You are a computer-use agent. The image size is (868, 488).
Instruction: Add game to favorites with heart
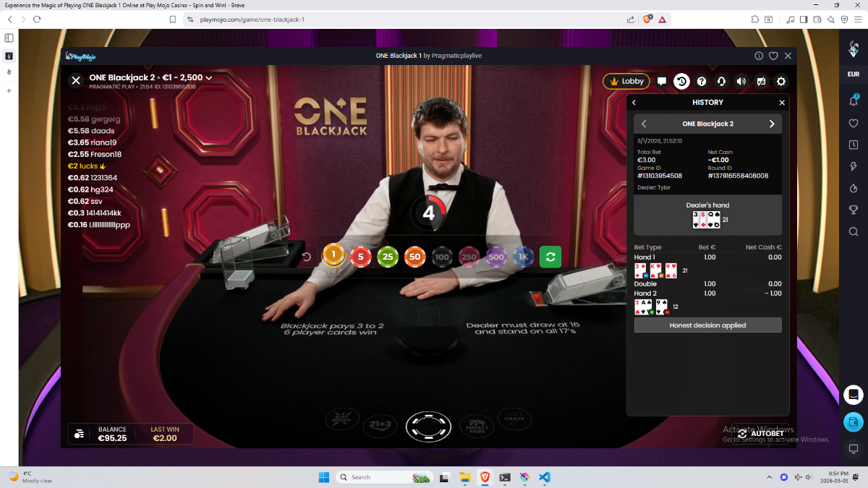click(x=773, y=56)
